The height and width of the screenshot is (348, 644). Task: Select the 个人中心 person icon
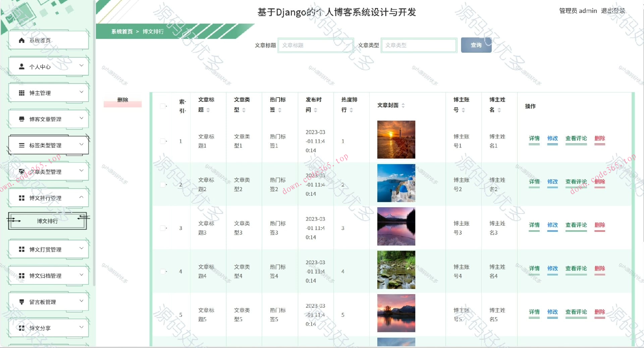click(21, 66)
